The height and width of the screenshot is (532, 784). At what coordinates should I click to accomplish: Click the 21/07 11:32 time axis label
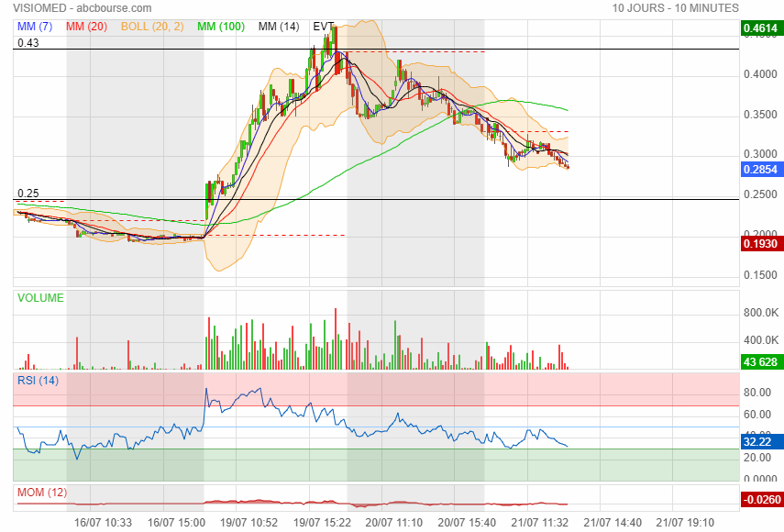540,523
